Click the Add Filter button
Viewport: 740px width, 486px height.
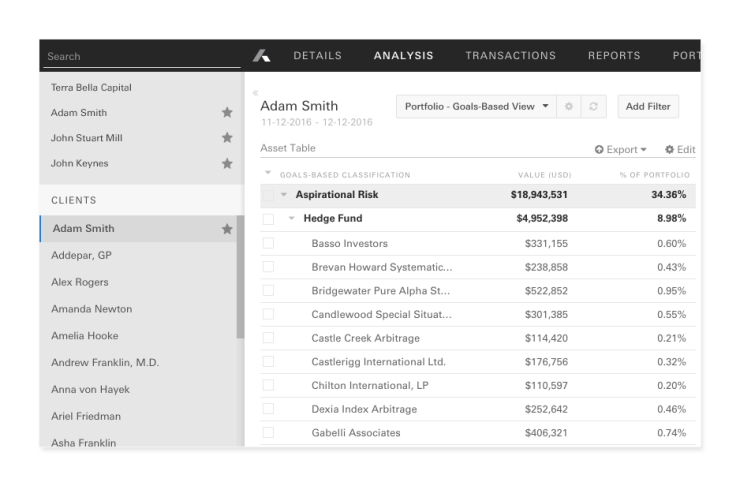pyautogui.click(x=648, y=107)
